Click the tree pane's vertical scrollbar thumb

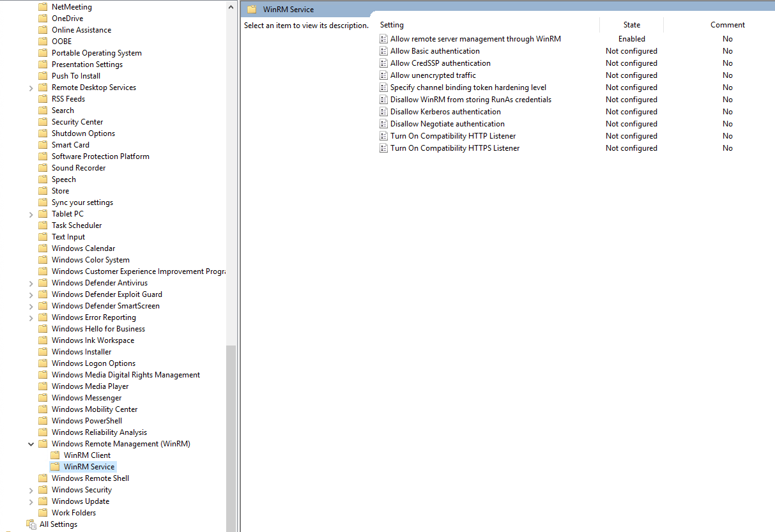[231, 437]
